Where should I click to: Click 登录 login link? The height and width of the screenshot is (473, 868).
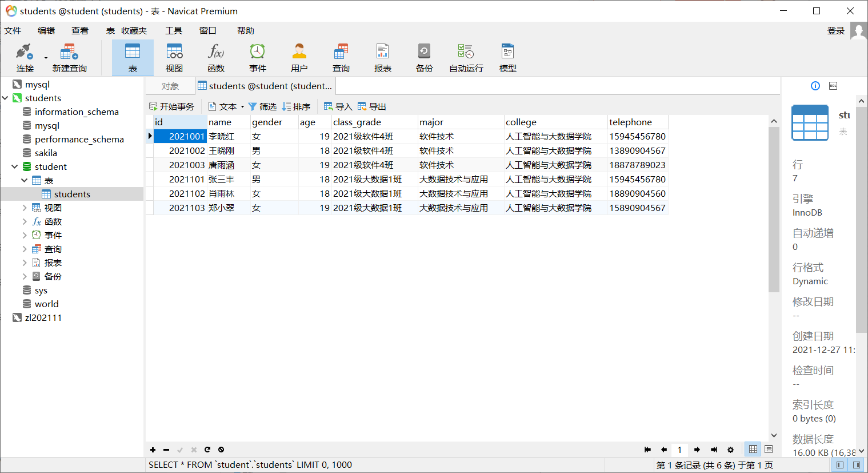836,30
